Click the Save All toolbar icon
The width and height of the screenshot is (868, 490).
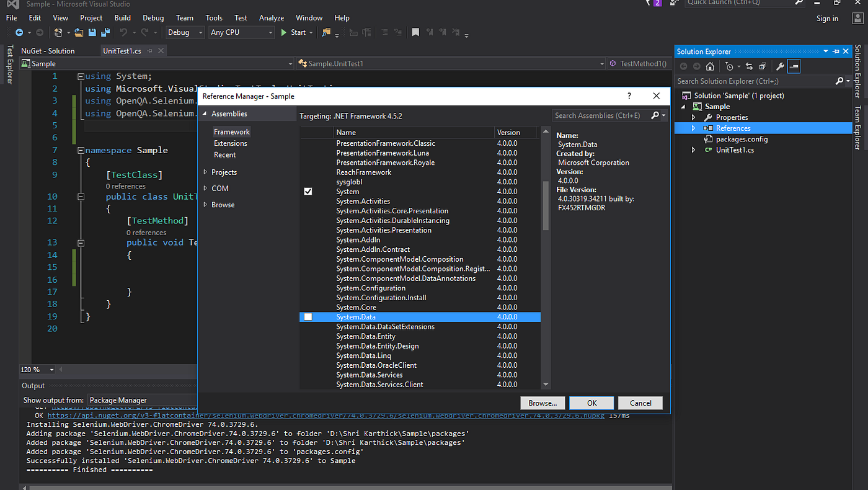pos(105,32)
